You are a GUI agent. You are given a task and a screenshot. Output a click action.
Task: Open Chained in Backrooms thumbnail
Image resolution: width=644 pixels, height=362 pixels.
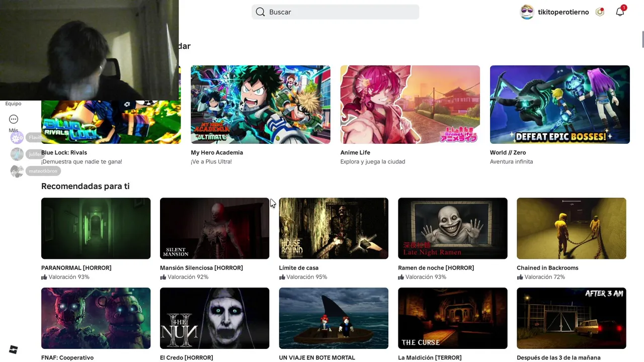tap(572, 228)
